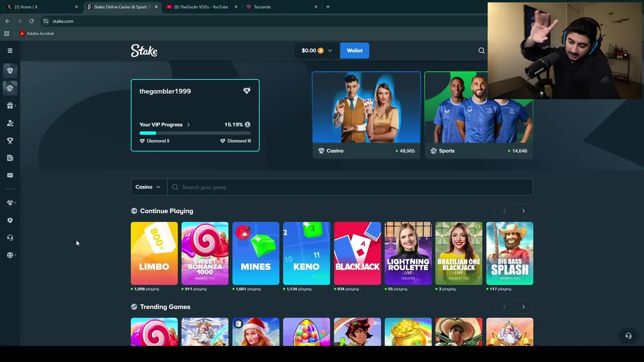The image size is (644, 362).
Task: Open the Casino promo card
Action: pos(366,115)
